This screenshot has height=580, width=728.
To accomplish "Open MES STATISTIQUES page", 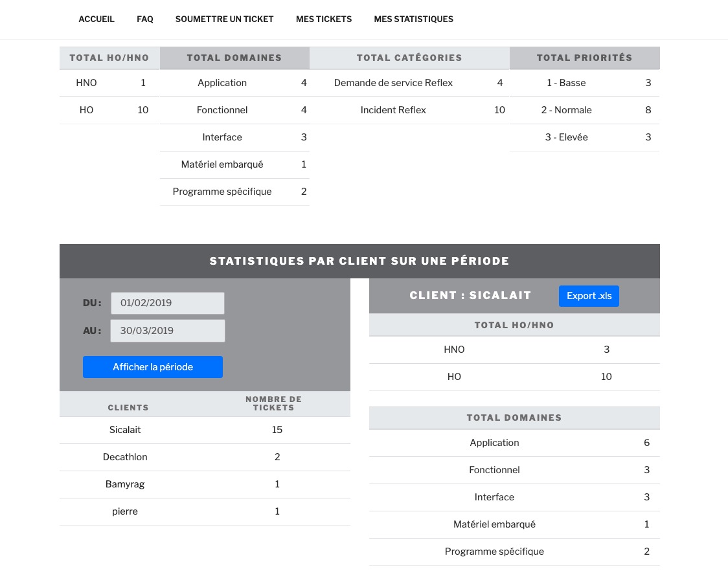I will tap(413, 19).
